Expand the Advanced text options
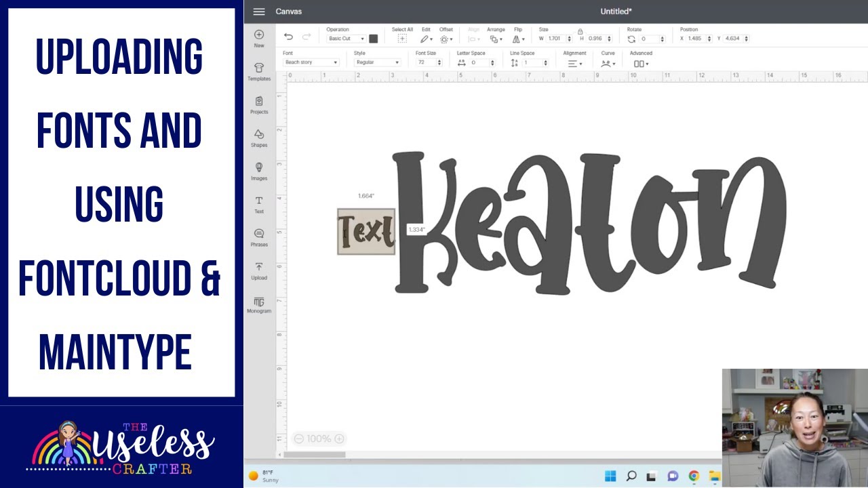 641,64
